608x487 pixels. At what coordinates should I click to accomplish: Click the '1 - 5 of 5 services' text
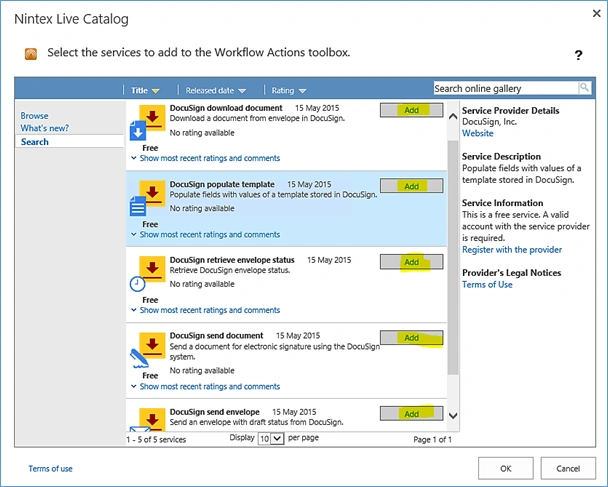156,439
